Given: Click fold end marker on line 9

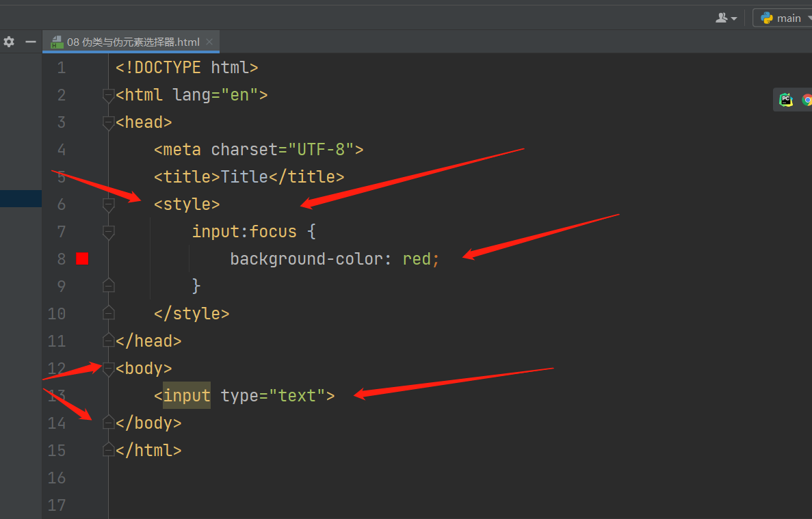Looking at the screenshot, I should (x=108, y=286).
